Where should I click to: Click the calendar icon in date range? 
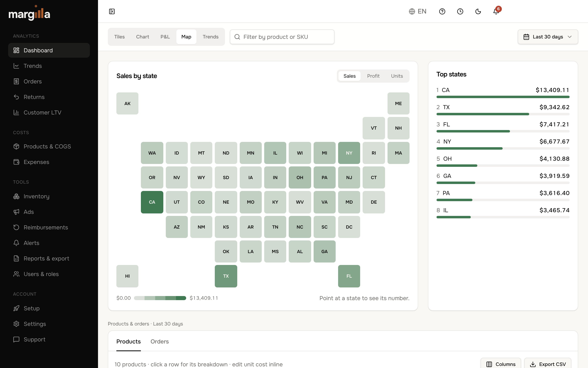pyautogui.click(x=526, y=37)
